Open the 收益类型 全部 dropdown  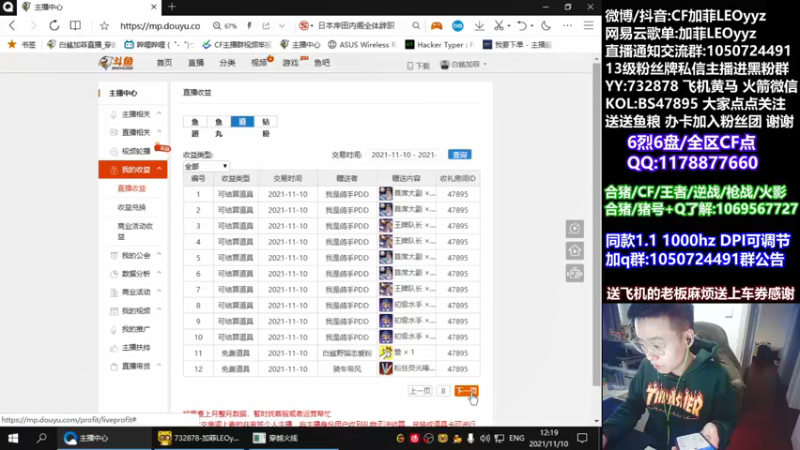point(206,166)
